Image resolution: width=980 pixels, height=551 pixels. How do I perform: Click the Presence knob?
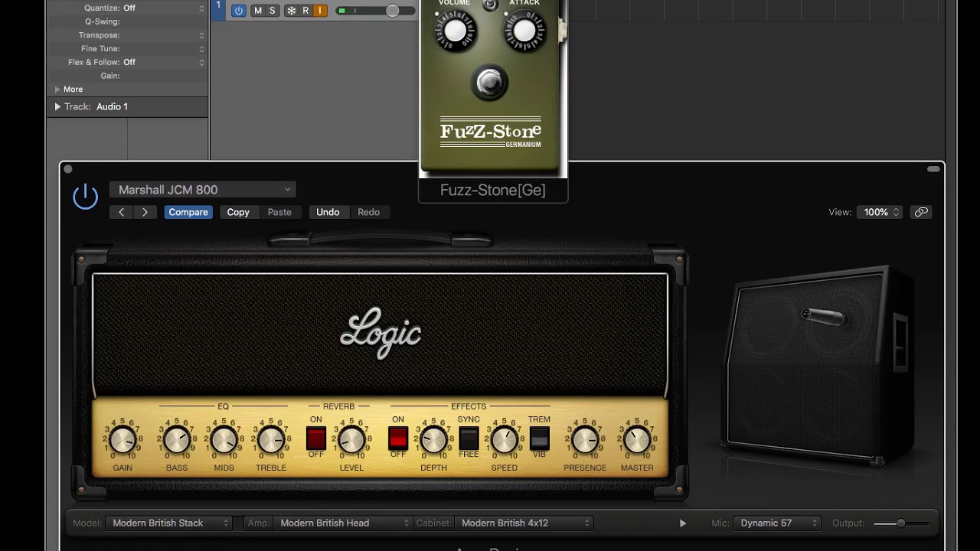585,440
